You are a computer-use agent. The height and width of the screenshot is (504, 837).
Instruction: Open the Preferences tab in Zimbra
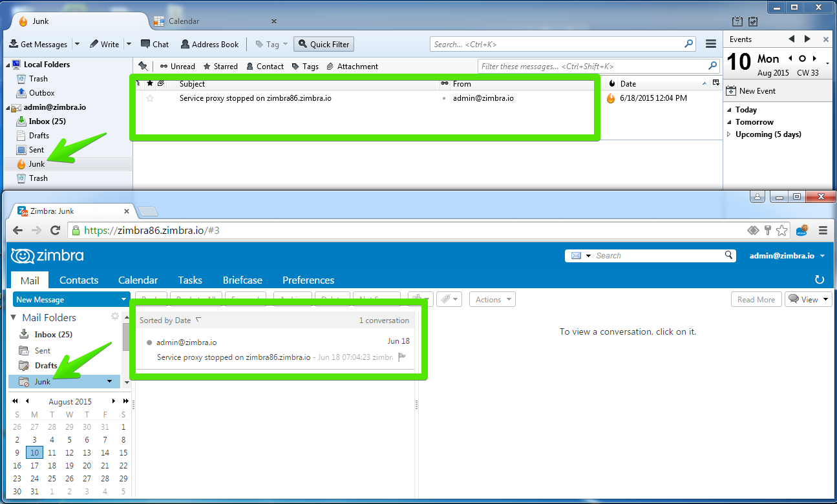pos(308,280)
